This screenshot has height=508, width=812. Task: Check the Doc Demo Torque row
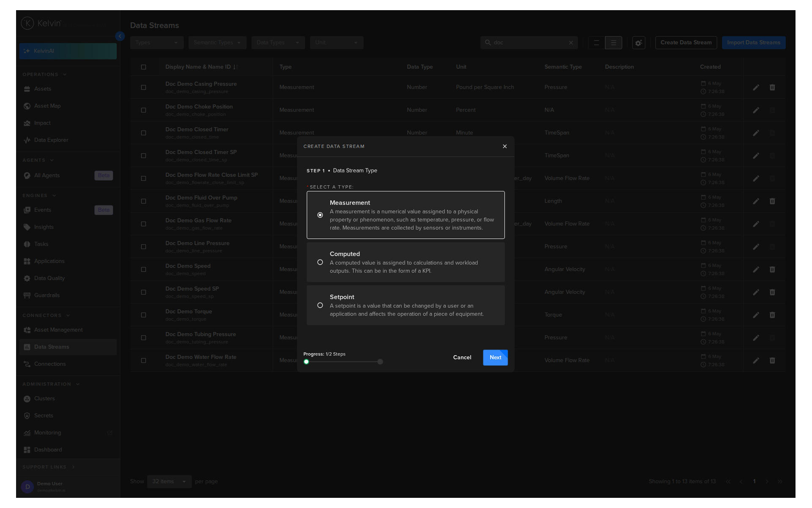143,315
